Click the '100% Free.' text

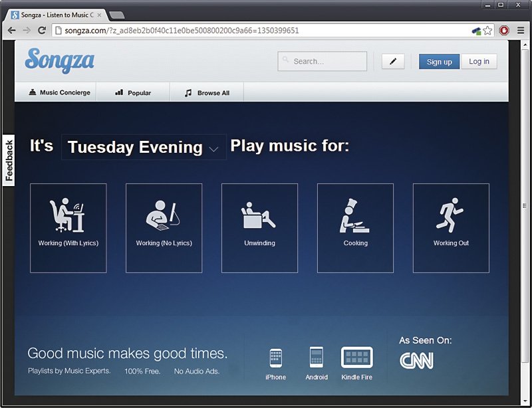coord(142,371)
